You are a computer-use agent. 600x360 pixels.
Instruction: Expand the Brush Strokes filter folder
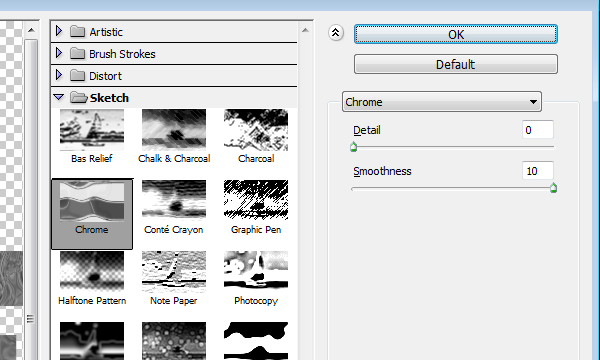pos(59,53)
